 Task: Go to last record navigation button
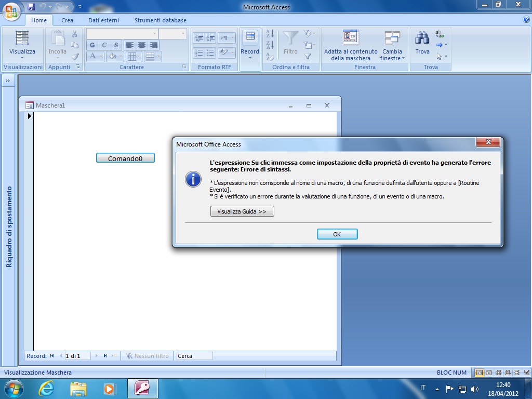(x=105, y=356)
